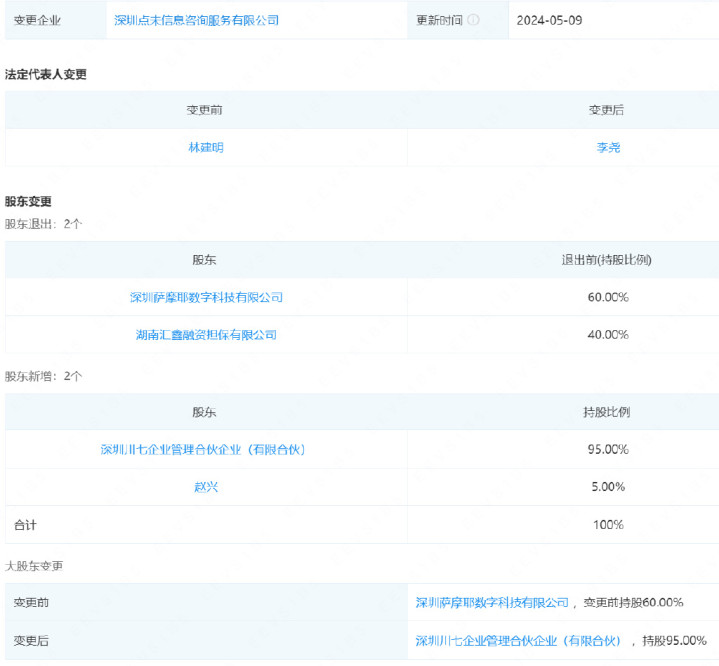Image resolution: width=719 pixels, height=666 pixels.
Task: Click the 股东新增：2个 label
Action: tap(44, 376)
